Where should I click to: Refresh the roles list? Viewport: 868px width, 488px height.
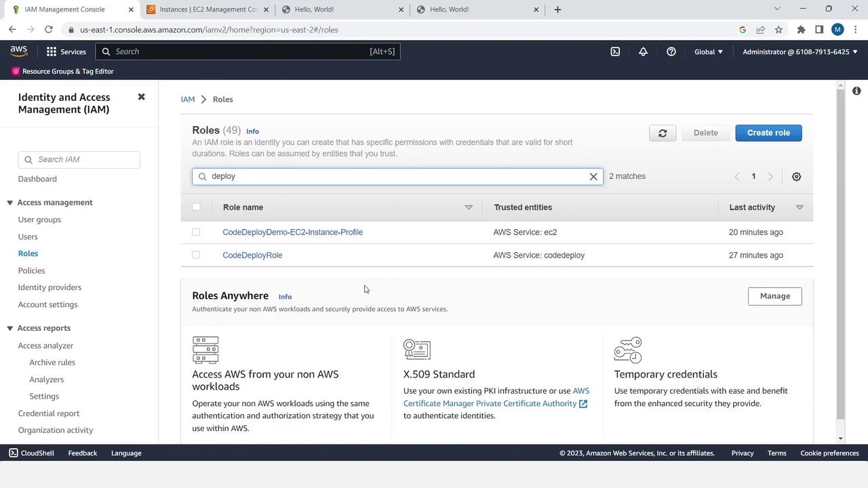pyautogui.click(x=663, y=133)
